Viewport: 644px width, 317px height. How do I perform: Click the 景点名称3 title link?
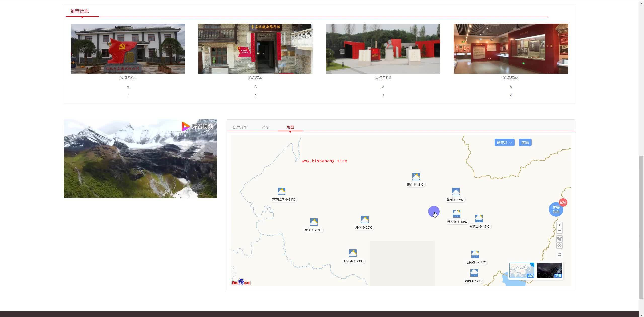(383, 78)
